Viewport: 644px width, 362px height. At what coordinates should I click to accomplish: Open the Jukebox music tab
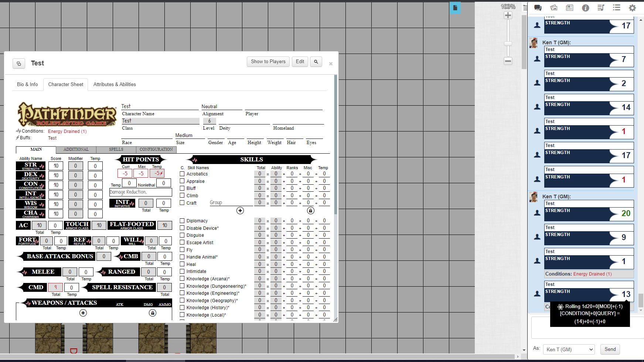click(x=601, y=8)
